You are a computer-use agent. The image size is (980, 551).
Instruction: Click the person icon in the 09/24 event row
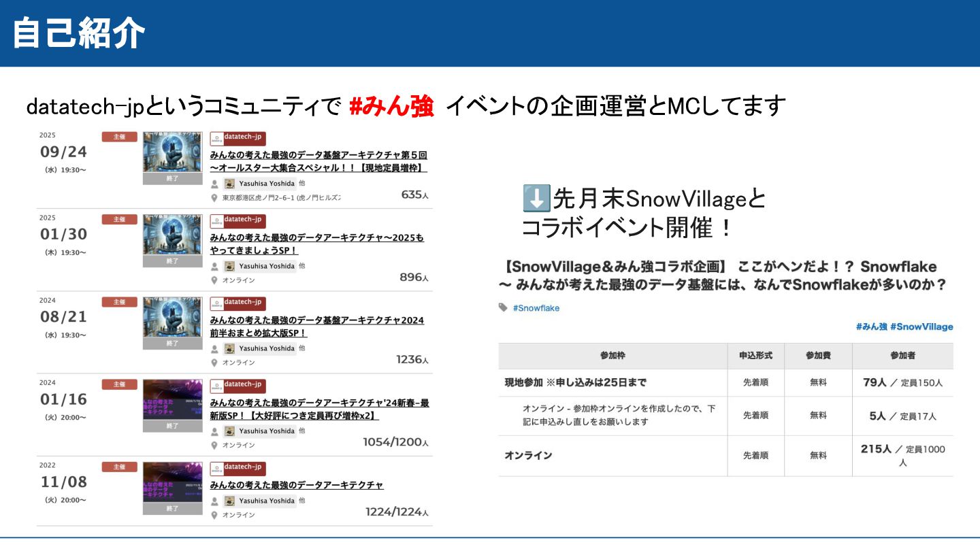214,184
